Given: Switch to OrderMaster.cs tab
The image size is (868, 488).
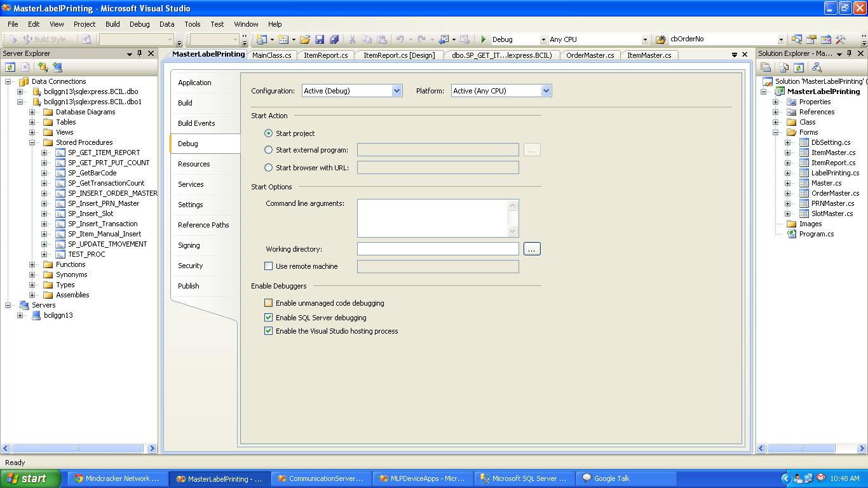Looking at the screenshot, I should pos(590,55).
